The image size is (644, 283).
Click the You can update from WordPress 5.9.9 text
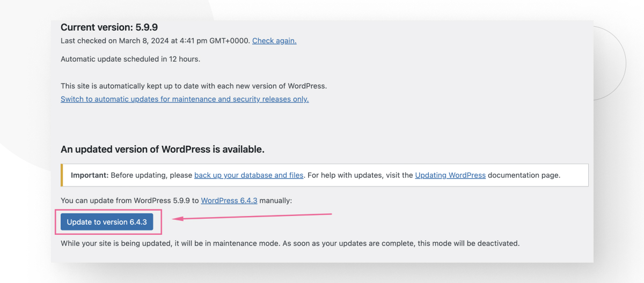point(130,200)
